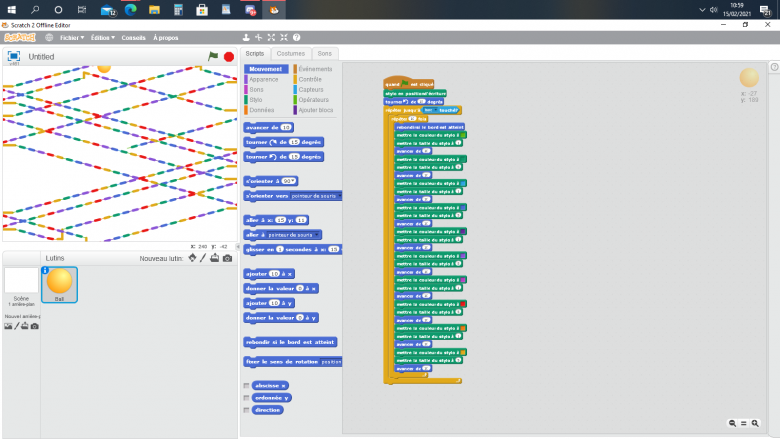Paint a new sprite with brush icon
Image resolution: width=780 pixels, height=439 pixels.
[203, 258]
